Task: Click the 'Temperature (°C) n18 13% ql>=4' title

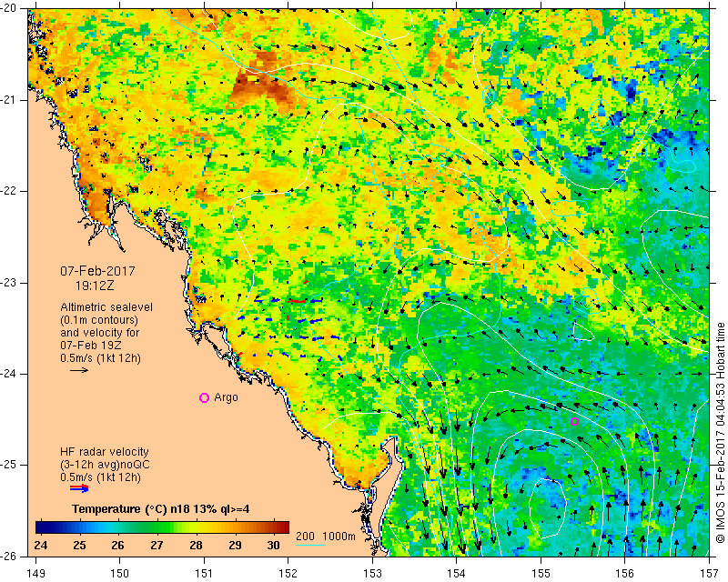Action: (x=161, y=509)
